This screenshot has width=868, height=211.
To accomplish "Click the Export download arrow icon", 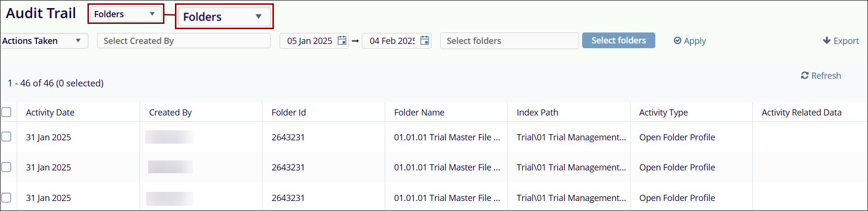I will tap(826, 41).
